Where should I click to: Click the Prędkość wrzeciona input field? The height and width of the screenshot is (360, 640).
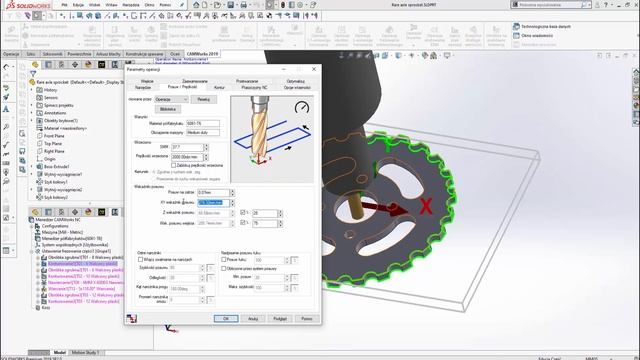(187, 157)
